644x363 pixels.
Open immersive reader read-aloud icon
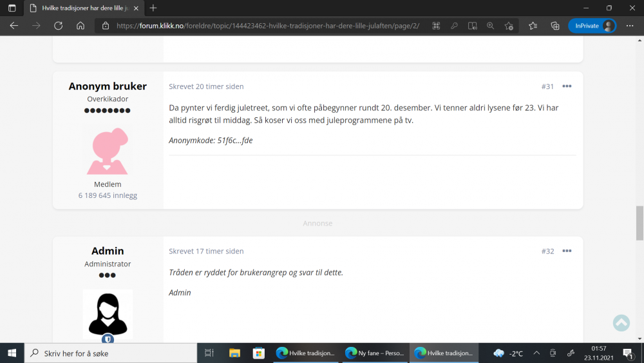tap(472, 26)
